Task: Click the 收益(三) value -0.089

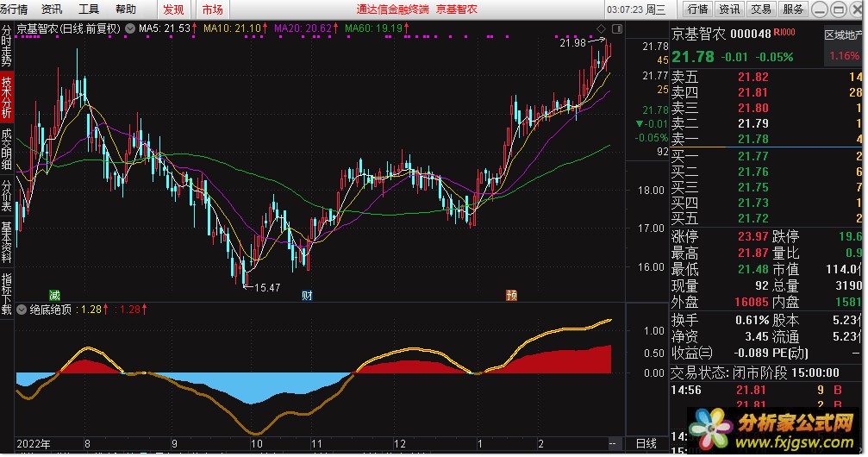Action: [751, 353]
